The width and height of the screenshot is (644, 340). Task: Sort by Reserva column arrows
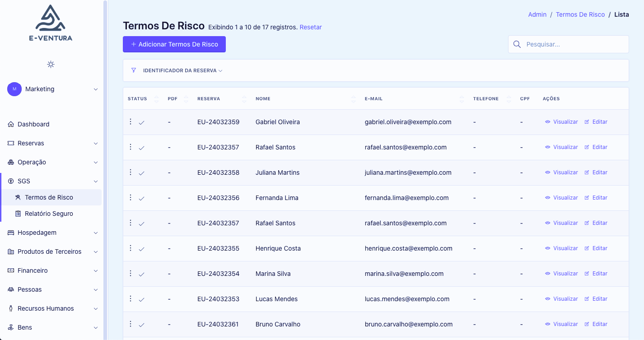click(x=244, y=99)
